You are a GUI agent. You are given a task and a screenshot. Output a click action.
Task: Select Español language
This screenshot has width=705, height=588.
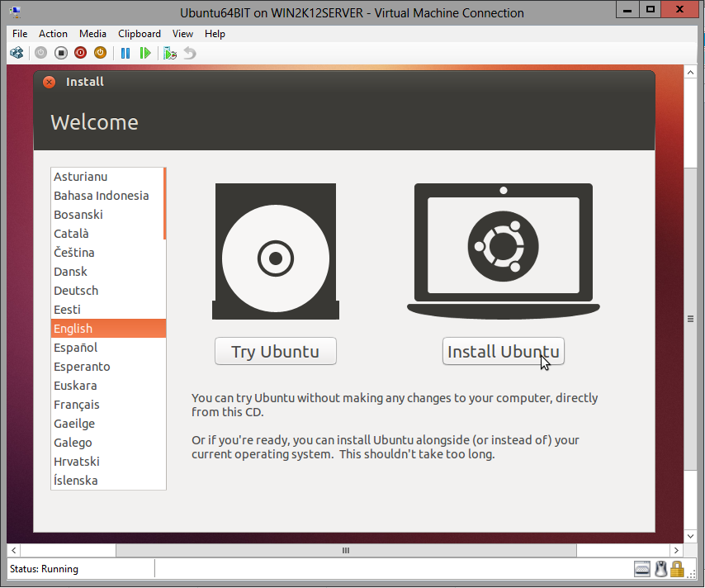[108, 348]
